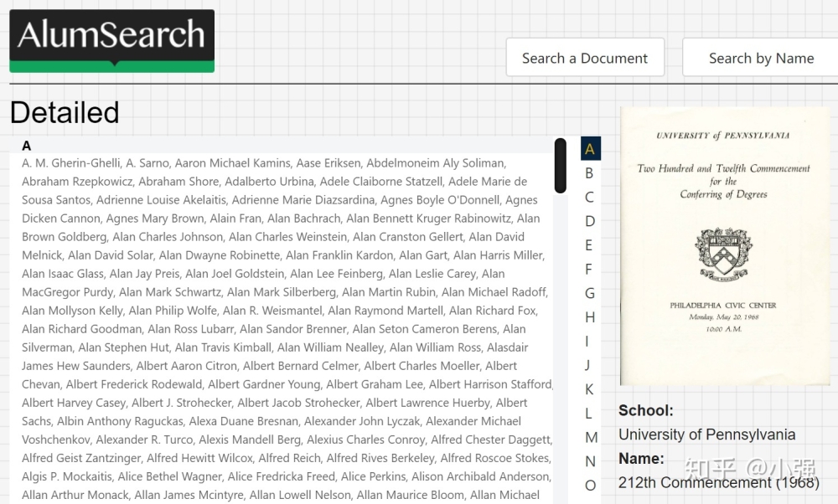Select the name Alan Cranston Gellert
Screen dimensions: 838x504
pyautogui.click(x=408, y=237)
